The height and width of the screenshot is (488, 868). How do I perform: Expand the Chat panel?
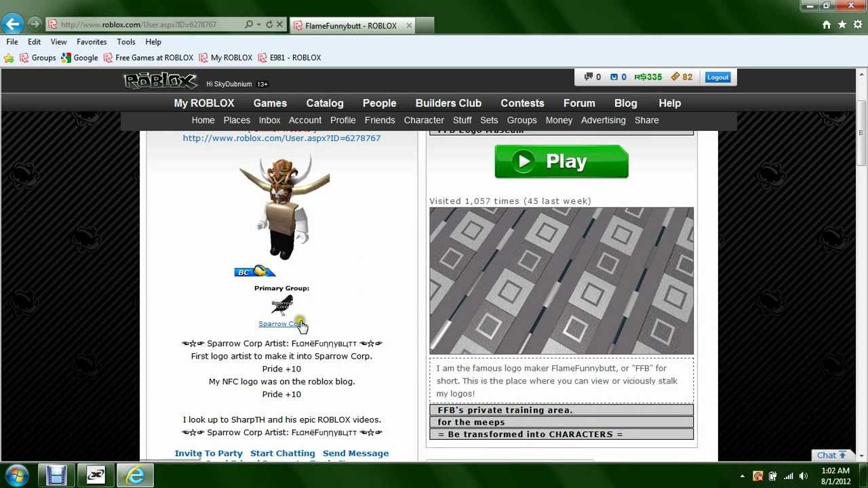[831, 455]
